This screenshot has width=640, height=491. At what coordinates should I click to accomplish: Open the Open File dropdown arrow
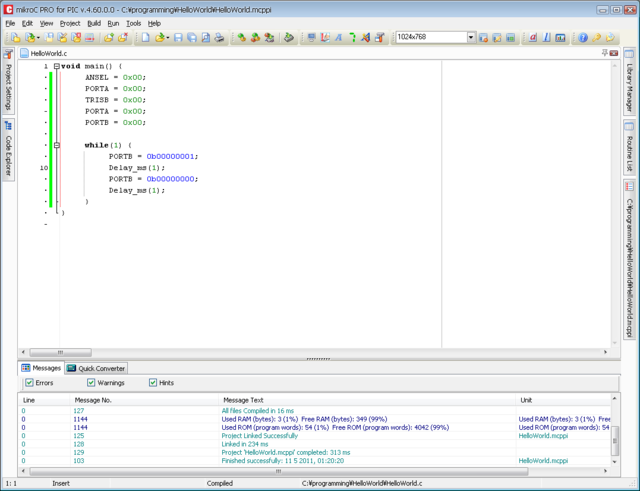pos(168,38)
